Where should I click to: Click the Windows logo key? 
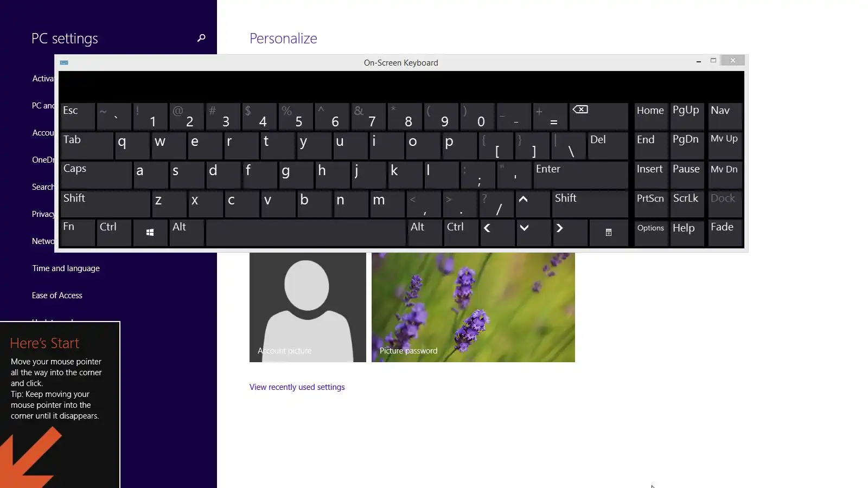point(150,233)
